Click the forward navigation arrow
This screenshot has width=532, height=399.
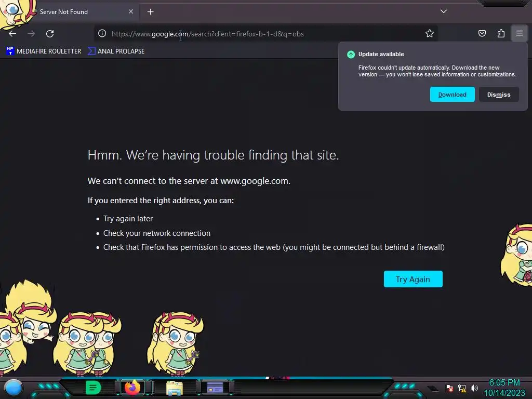(31, 34)
